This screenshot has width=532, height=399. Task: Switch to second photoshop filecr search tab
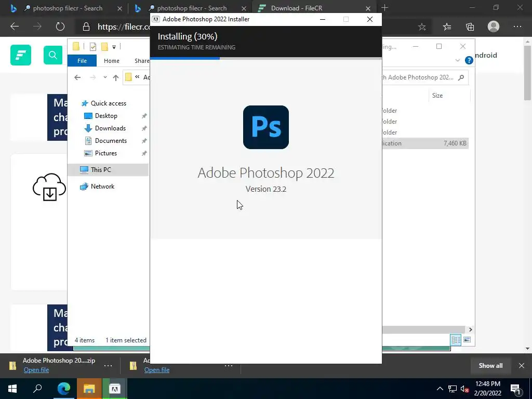click(x=192, y=8)
